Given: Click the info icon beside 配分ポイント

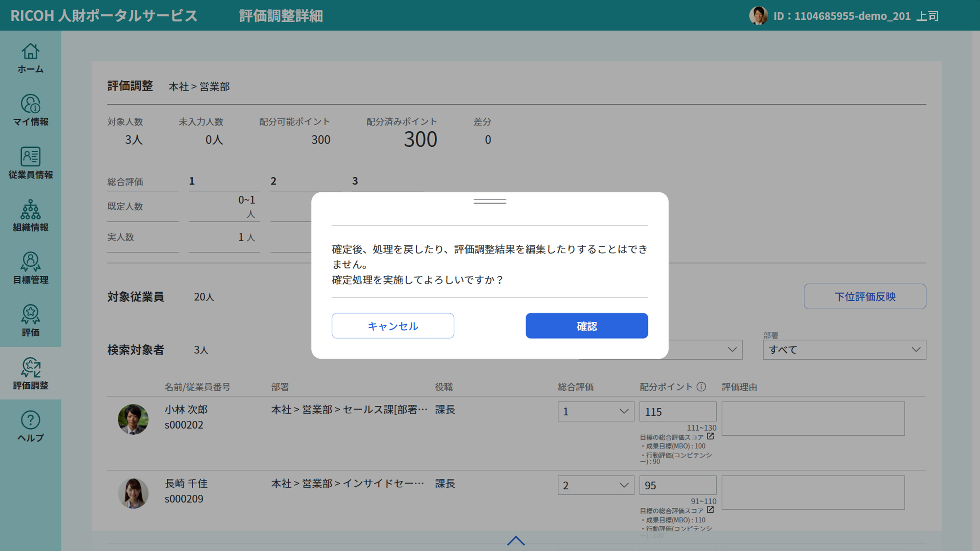Looking at the screenshot, I should click(701, 387).
